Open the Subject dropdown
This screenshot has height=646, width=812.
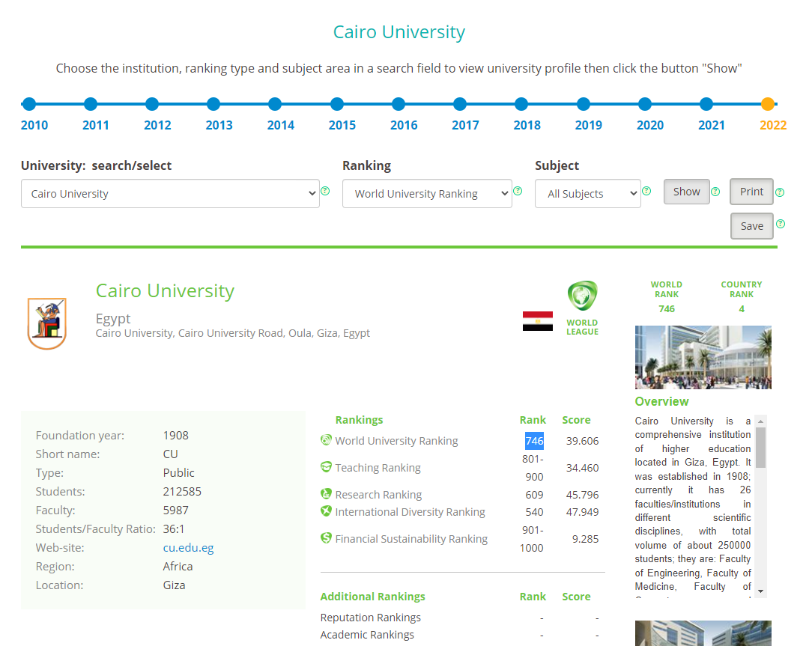587,194
